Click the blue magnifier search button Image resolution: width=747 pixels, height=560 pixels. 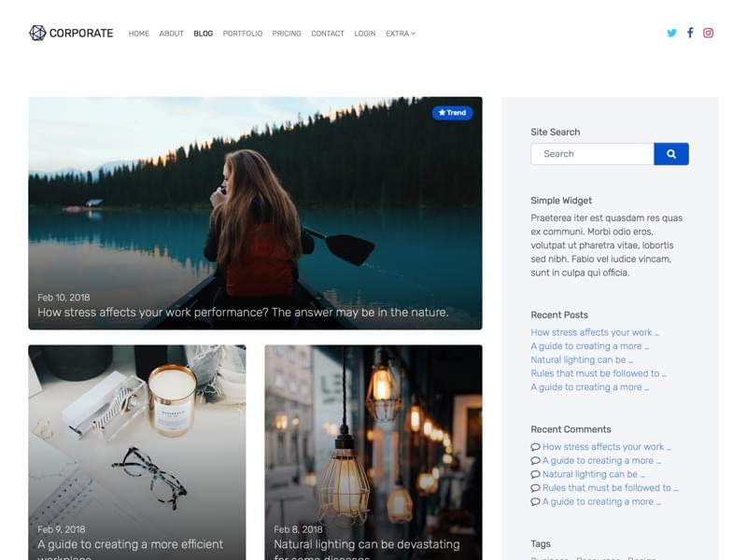671,154
